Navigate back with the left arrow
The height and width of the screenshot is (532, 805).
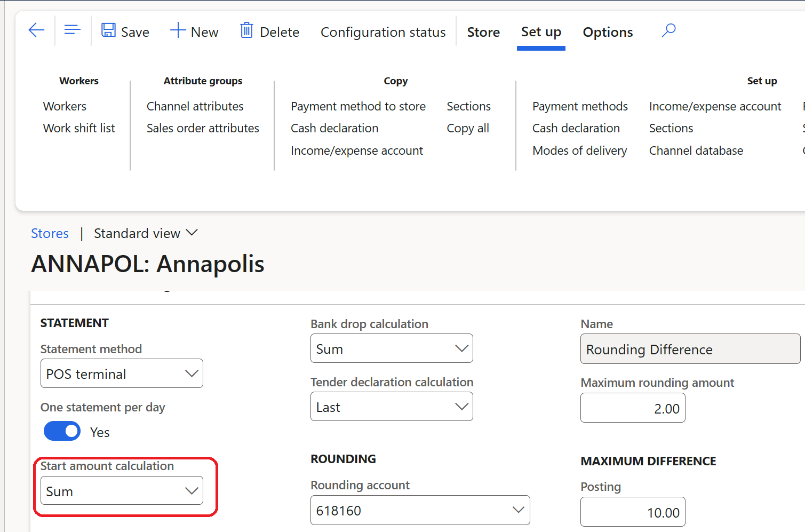click(x=36, y=30)
